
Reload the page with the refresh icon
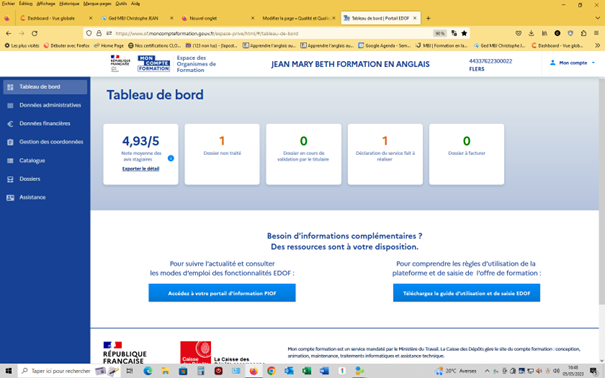click(x=35, y=34)
